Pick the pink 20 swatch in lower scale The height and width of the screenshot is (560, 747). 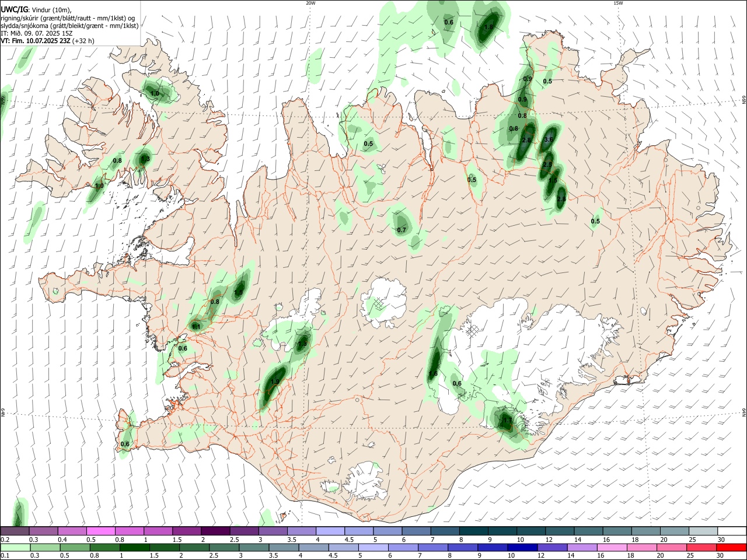point(671,547)
